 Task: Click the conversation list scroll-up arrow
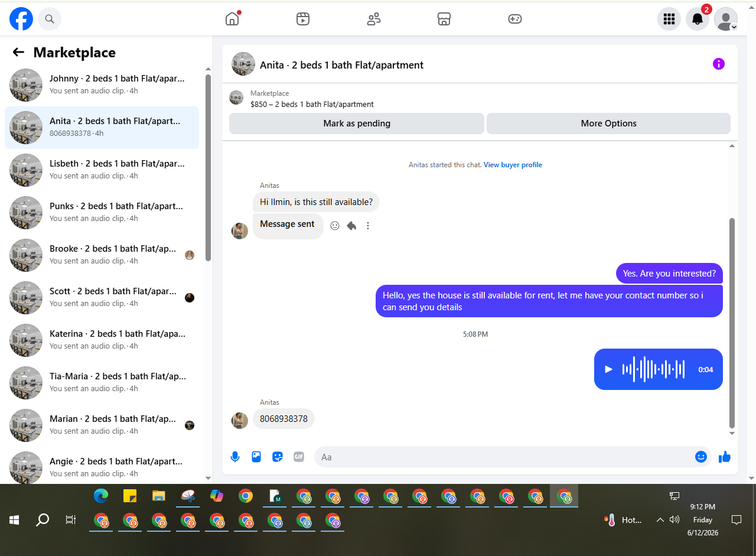208,69
